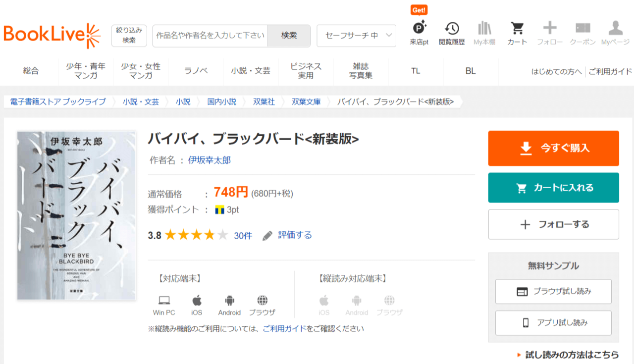
Task: Go to 国内小説 breadcrumb link
Action: point(222,102)
